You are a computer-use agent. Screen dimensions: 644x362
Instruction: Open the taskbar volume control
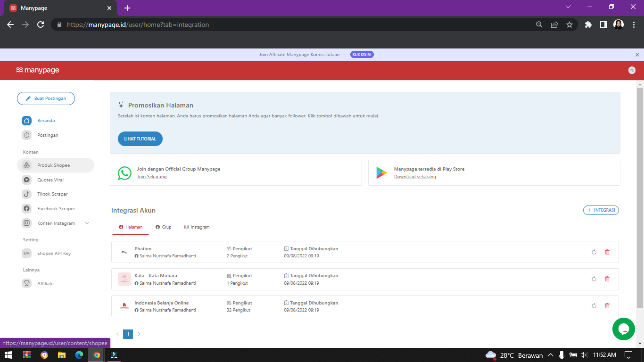click(x=584, y=355)
